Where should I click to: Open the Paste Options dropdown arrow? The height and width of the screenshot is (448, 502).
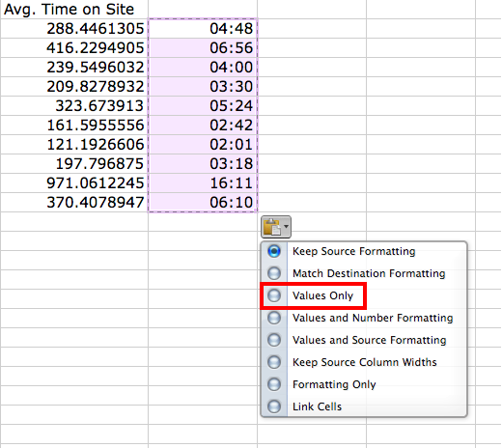(x=286, y=227)
